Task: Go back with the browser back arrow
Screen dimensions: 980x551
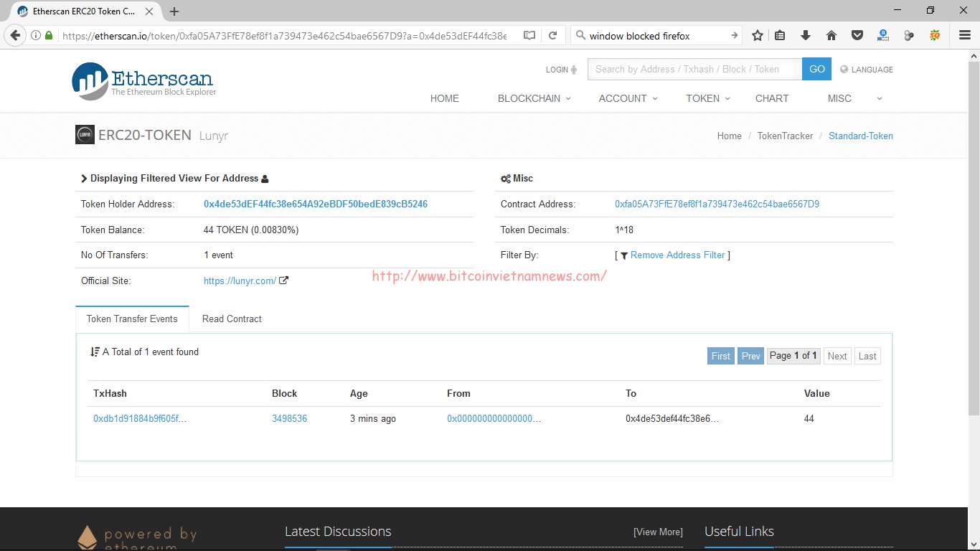Action: 16,35
